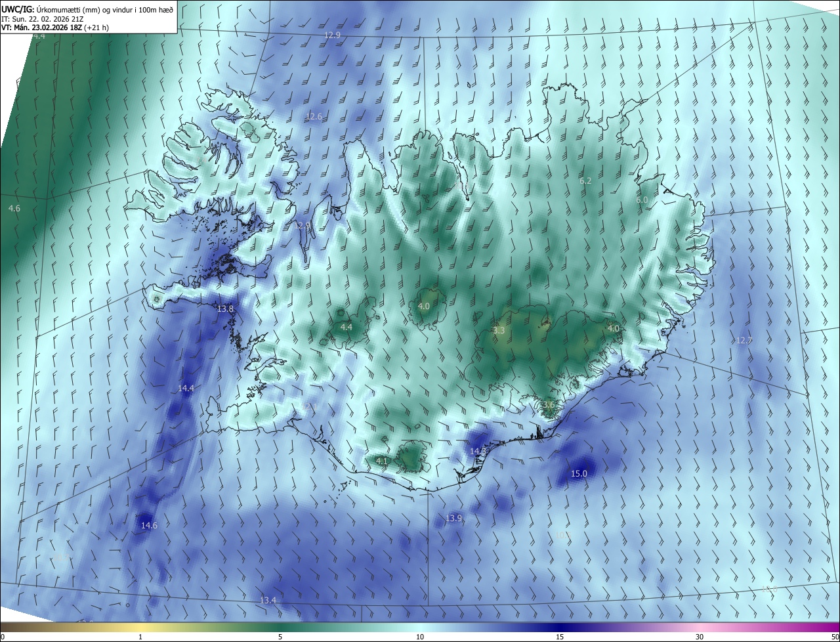Click the colour scale tick labelled 50
The height and width of the screenshot is (642, 840).
[x=835, y=637]
